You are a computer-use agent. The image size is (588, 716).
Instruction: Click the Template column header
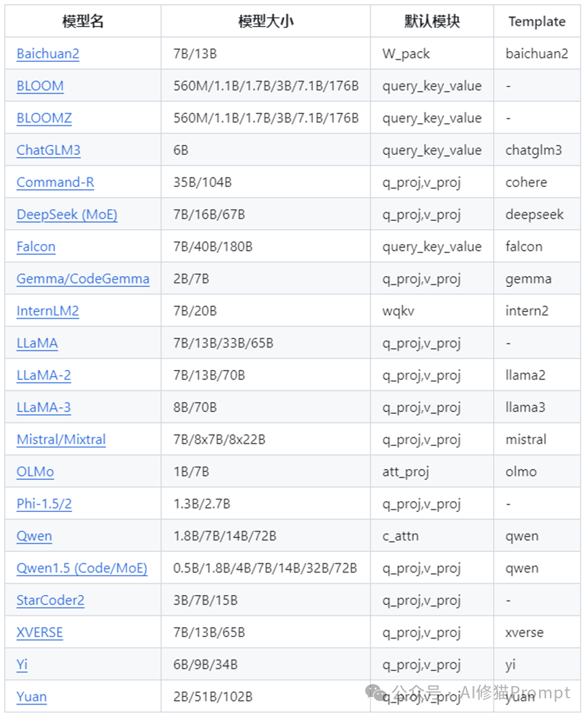[x=536, y=21]
